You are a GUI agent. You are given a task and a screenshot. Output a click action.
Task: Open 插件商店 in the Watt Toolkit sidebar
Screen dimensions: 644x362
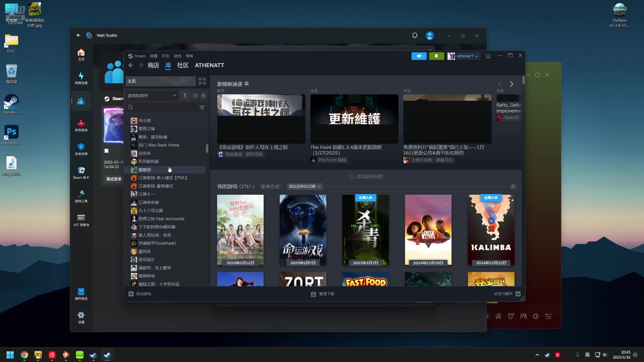tap(81, 294)
